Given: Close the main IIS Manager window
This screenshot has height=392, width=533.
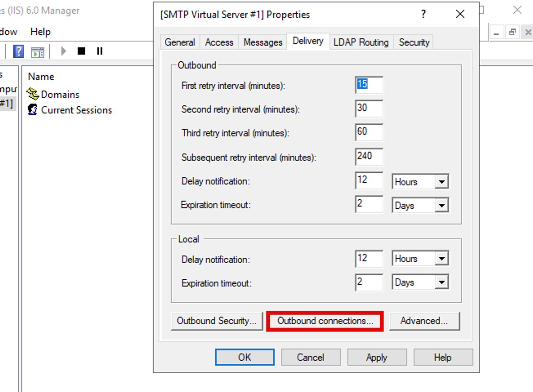Looking at the screenshot, I should [x=517, y=10].
